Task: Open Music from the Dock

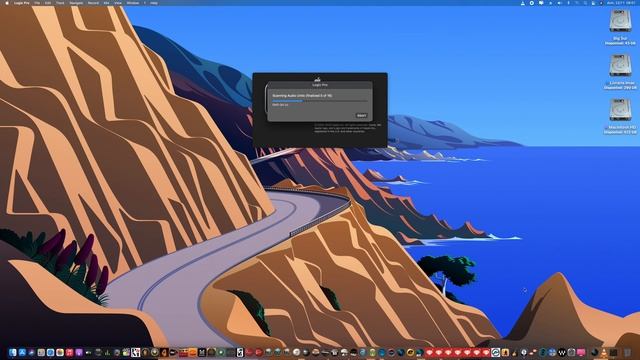Action: tap(69, 352)
